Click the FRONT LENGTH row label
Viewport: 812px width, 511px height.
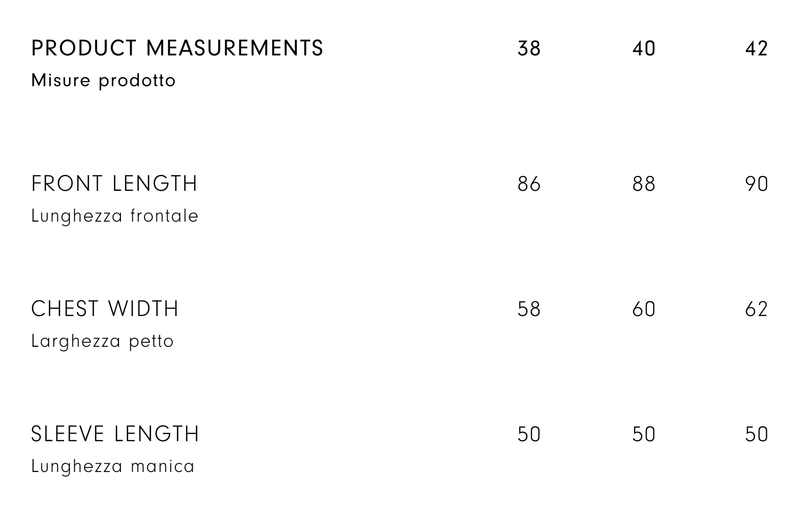tap(114, 184)
